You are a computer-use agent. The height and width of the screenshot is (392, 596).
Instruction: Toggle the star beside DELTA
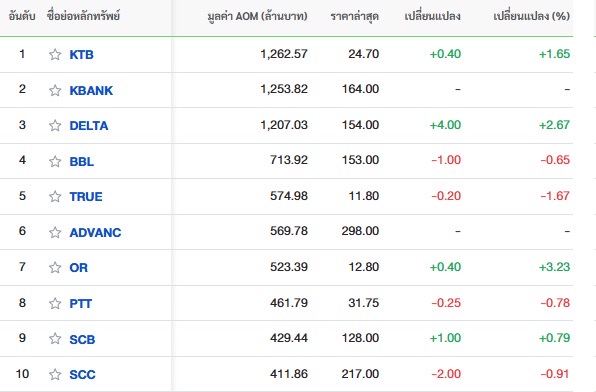pyautogui.click(x=55, y=125)
